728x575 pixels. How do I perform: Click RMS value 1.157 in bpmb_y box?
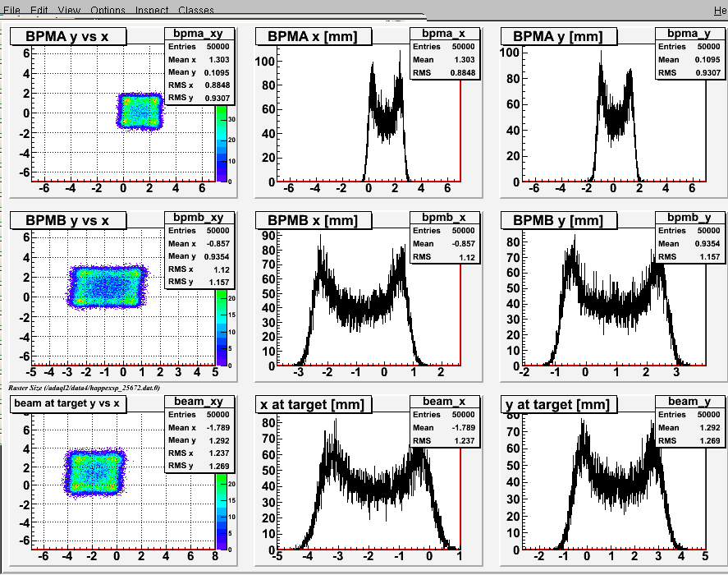pos(710,256)
